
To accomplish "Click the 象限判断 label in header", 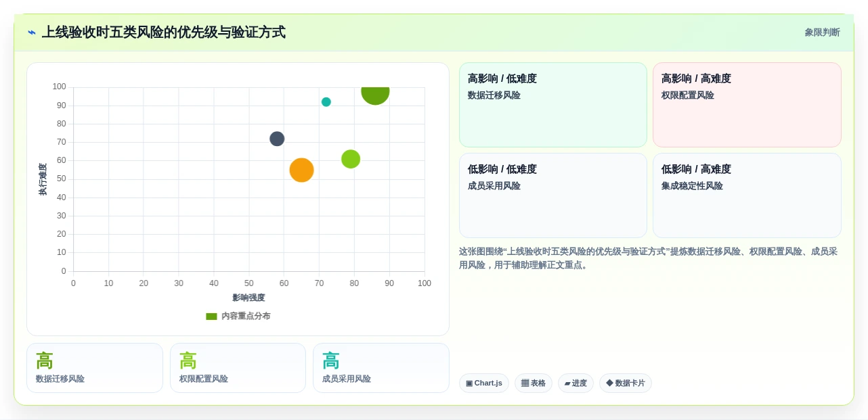I will (822, 32).
